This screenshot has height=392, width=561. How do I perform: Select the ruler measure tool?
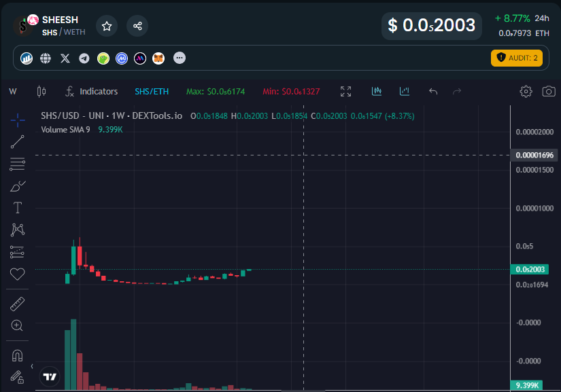point(17,304)
